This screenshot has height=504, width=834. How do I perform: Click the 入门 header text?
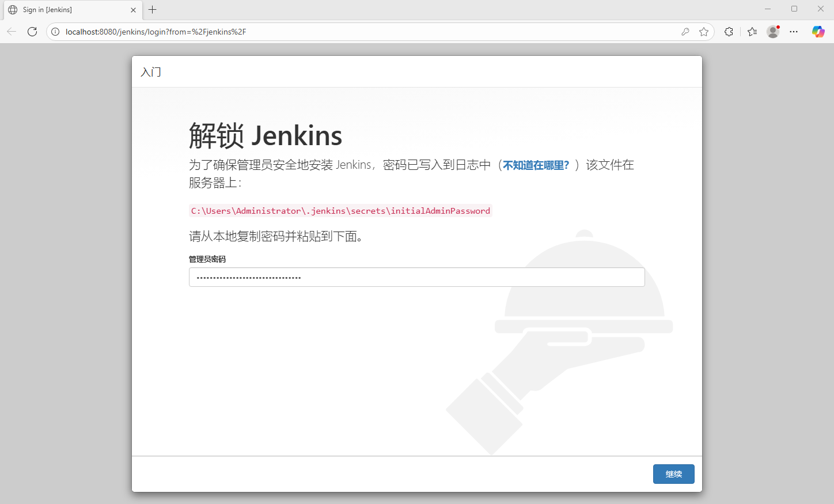(x=151, y=72)
